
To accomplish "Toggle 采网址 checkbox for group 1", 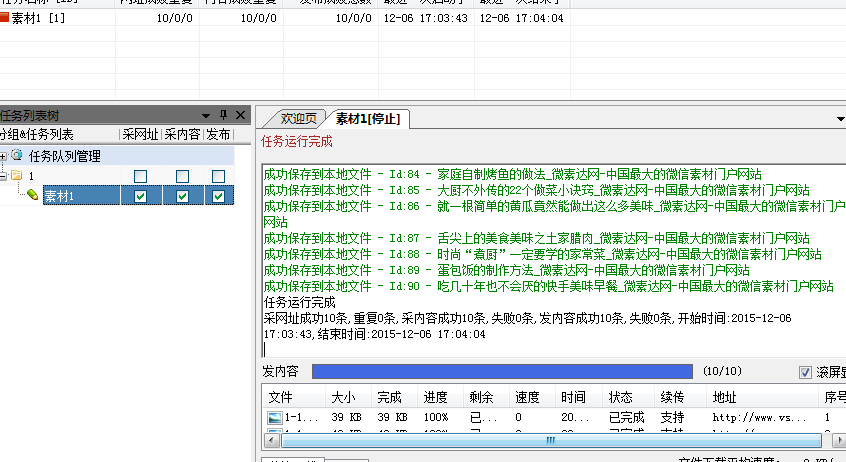I will click(x=140, y=176).
